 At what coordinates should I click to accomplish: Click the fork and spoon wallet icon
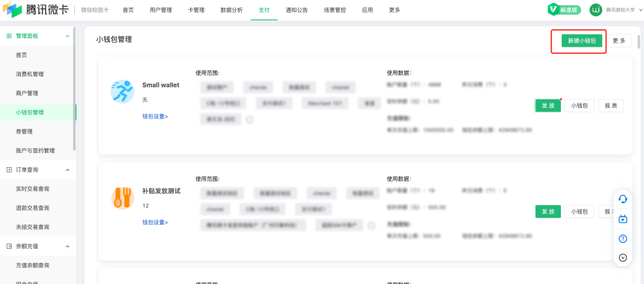(x=122, y=198)
